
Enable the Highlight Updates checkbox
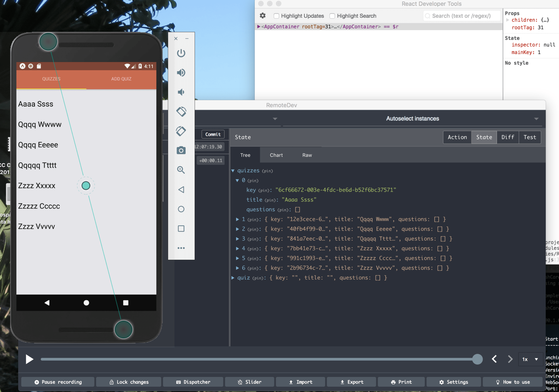pyautogui.click(x=276, y=16)
